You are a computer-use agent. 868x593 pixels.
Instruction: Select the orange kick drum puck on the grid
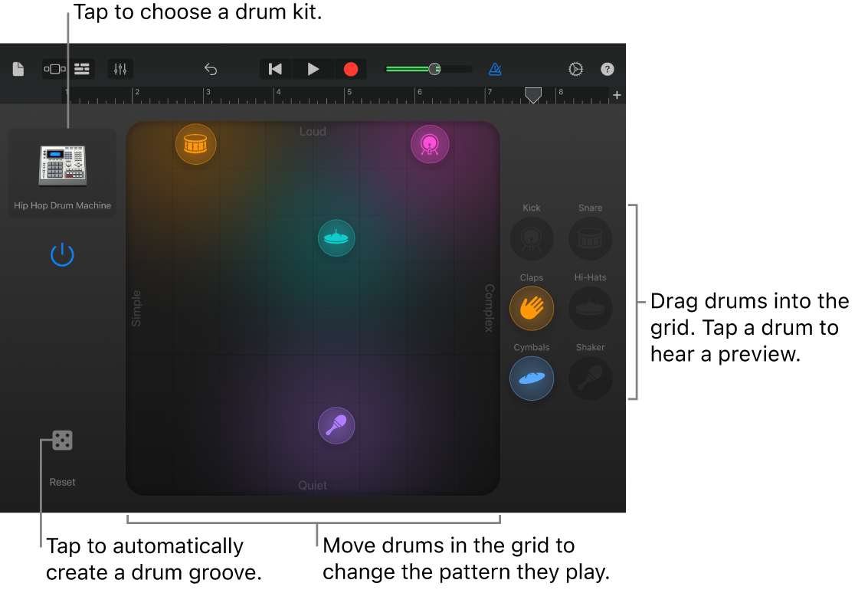point(195,143)
